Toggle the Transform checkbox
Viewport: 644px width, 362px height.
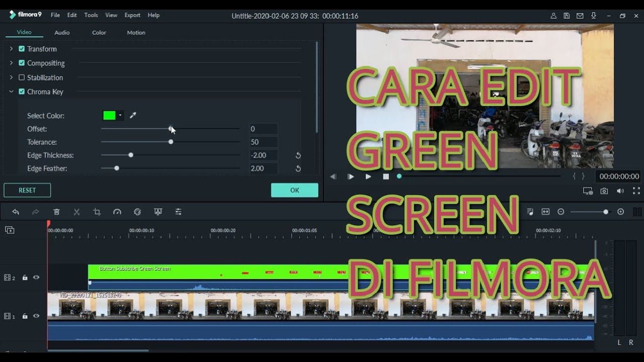coord(22,49)
